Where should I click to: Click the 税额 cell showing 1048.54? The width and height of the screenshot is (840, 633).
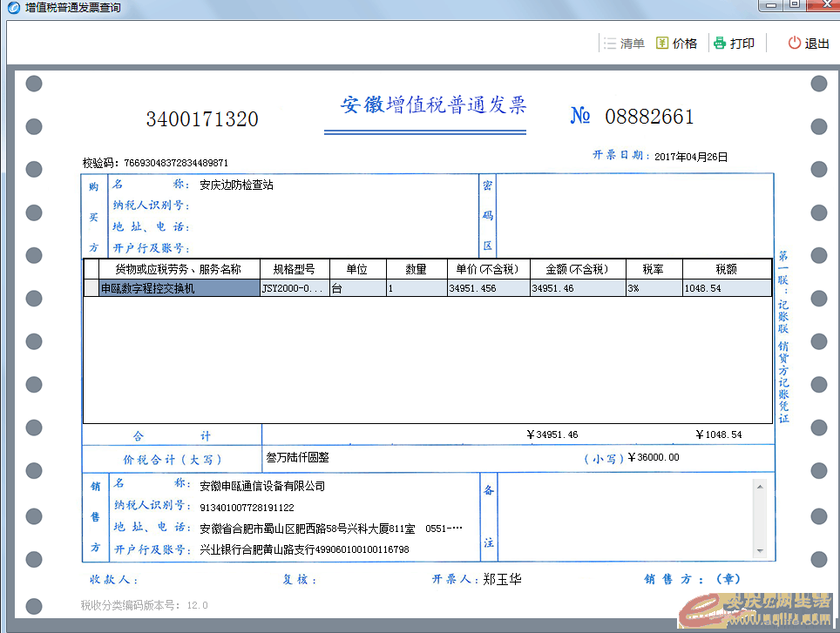pyautogui.click(x=726, y=288)
